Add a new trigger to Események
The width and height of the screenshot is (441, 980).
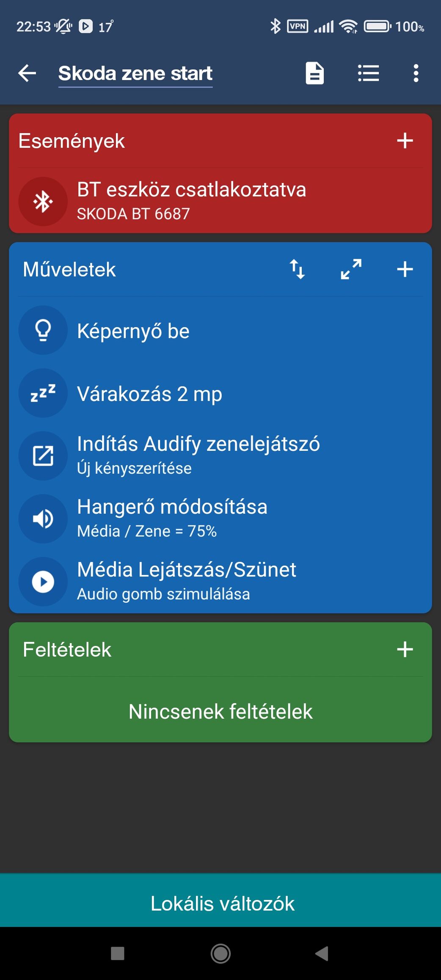coord(405,141)
